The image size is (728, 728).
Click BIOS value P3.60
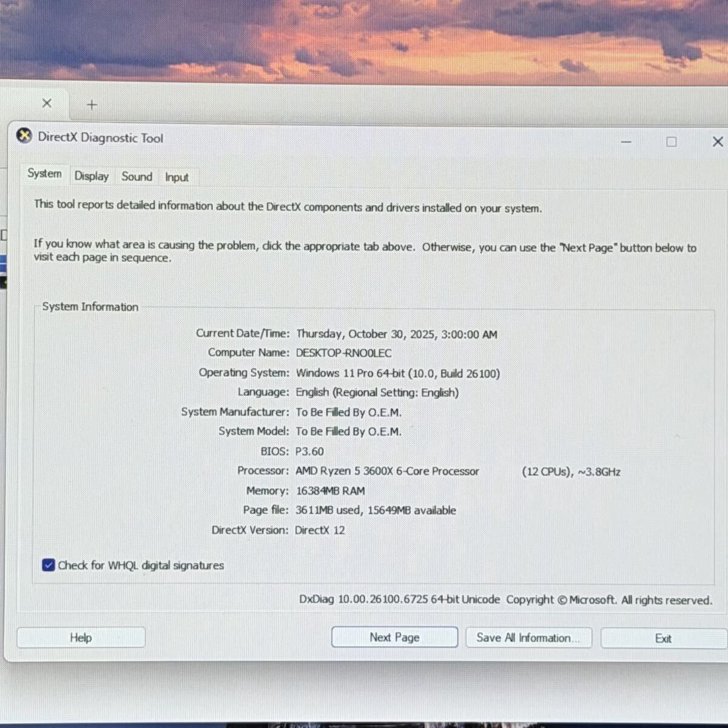point(309,451)
